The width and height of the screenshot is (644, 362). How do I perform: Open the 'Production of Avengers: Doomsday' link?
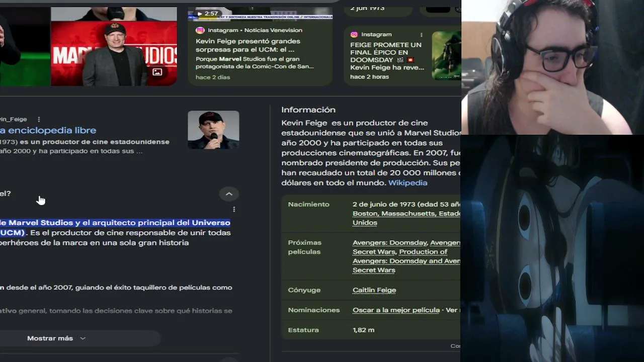pos(407,256)
